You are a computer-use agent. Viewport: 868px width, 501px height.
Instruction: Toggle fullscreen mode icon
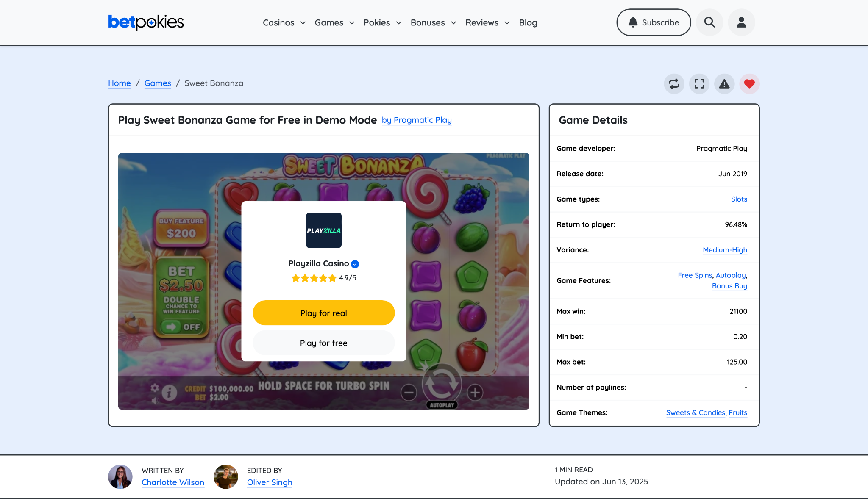tap(699, 84)
